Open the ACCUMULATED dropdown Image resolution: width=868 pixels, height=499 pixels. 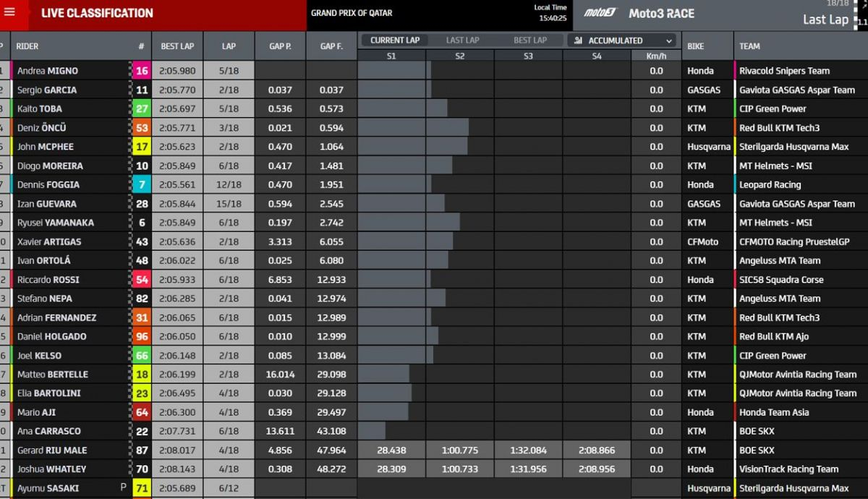tap(624, 40)
